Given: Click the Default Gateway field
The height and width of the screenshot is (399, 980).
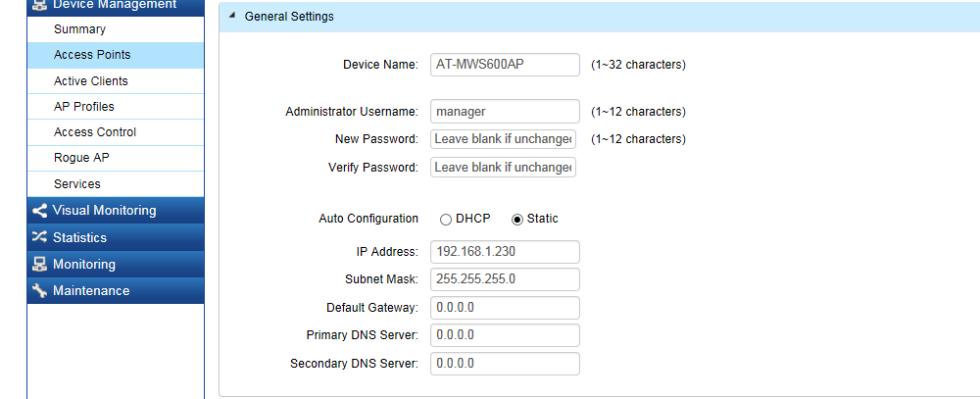Looking at the screenshot, I should 505,308.
